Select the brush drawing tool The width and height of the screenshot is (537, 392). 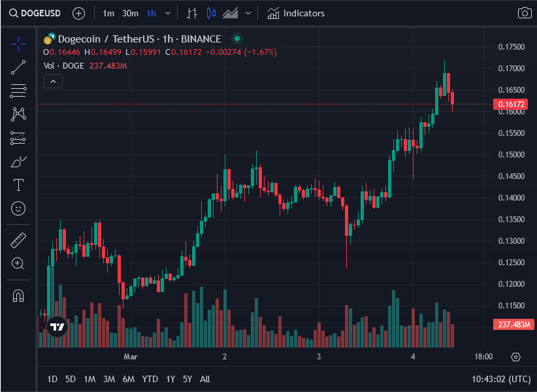tap(18, 161)
